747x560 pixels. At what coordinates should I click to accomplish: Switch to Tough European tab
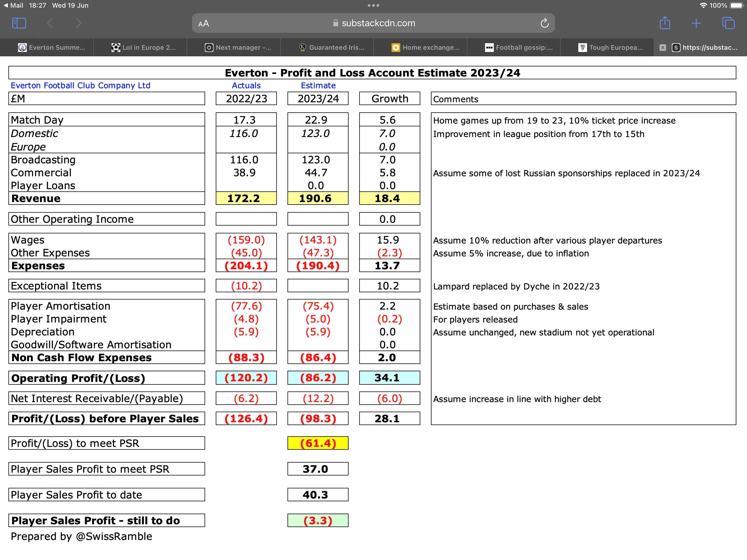pyautogui.click(x=611, y=48)
